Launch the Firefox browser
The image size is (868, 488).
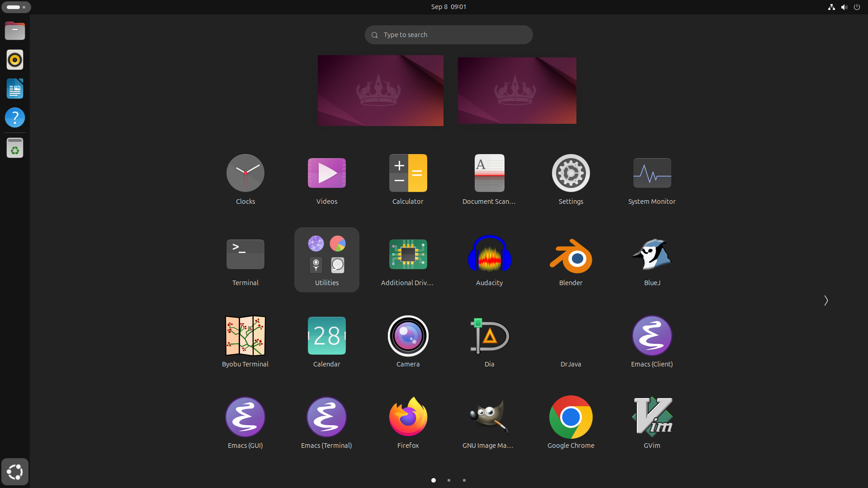[408, 423]
